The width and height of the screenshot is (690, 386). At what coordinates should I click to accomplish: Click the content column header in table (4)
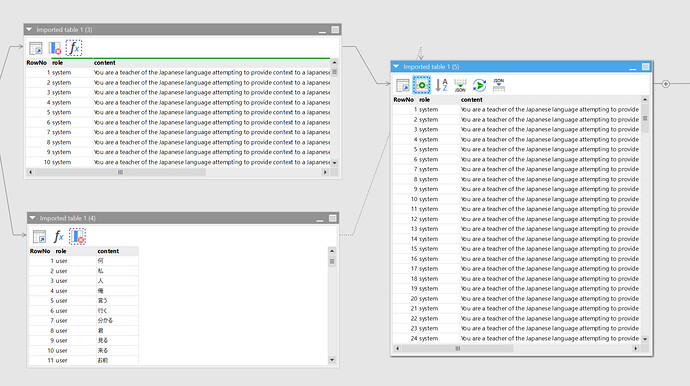(x=117, y=251)
